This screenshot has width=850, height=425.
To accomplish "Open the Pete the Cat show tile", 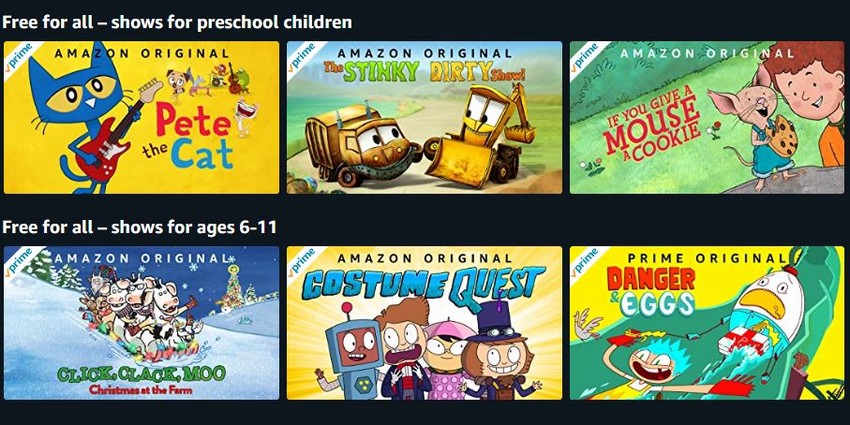I will (141, 118).
